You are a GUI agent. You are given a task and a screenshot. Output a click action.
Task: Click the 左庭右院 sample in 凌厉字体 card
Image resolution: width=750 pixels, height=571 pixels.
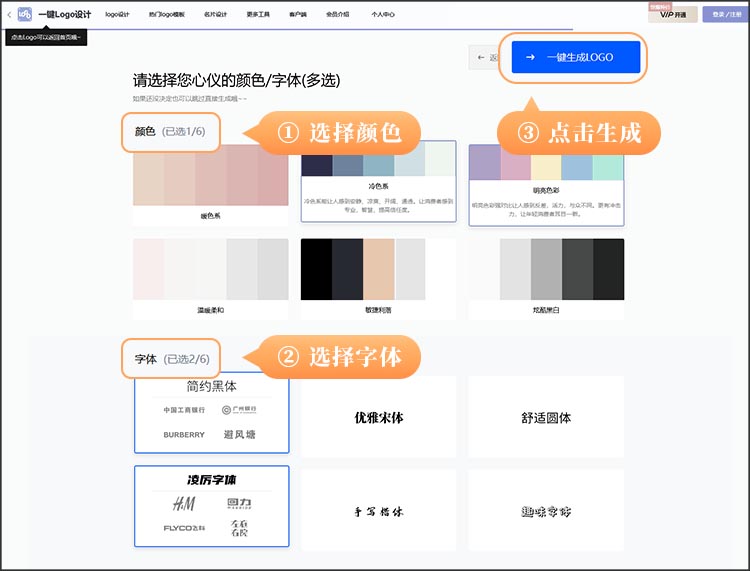tap(239, 528)
